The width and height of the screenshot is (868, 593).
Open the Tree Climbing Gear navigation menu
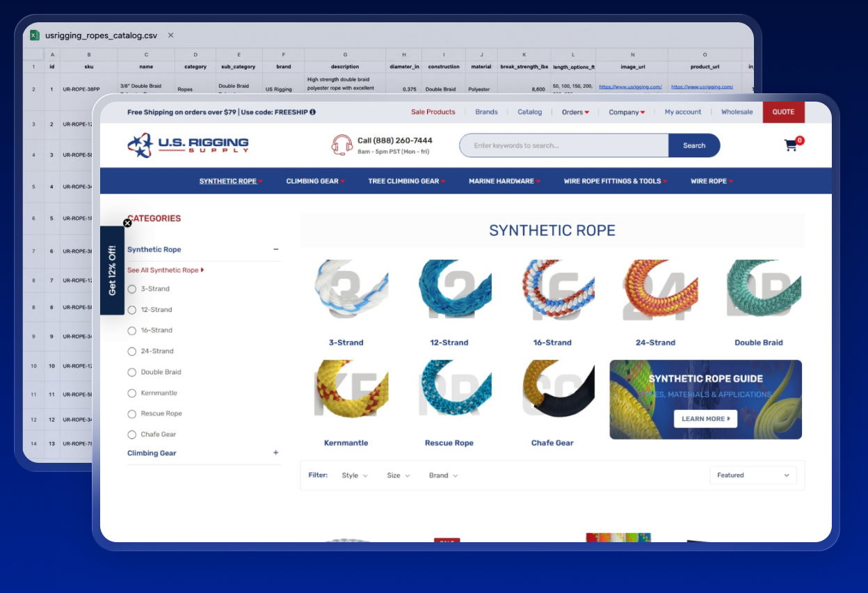click(x=407, y=181)
